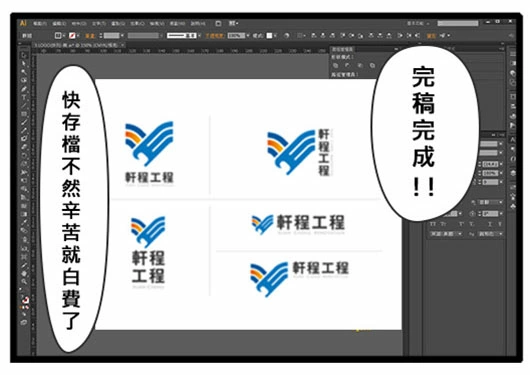Screen dimensions: 530x375
Task: Click the Exclude shape mode icon
Action: pyautogui.click(x=372, y=65)
